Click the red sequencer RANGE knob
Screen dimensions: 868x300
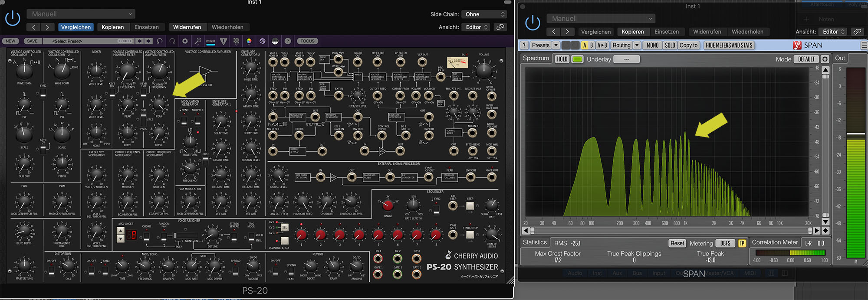pos(388,205)
